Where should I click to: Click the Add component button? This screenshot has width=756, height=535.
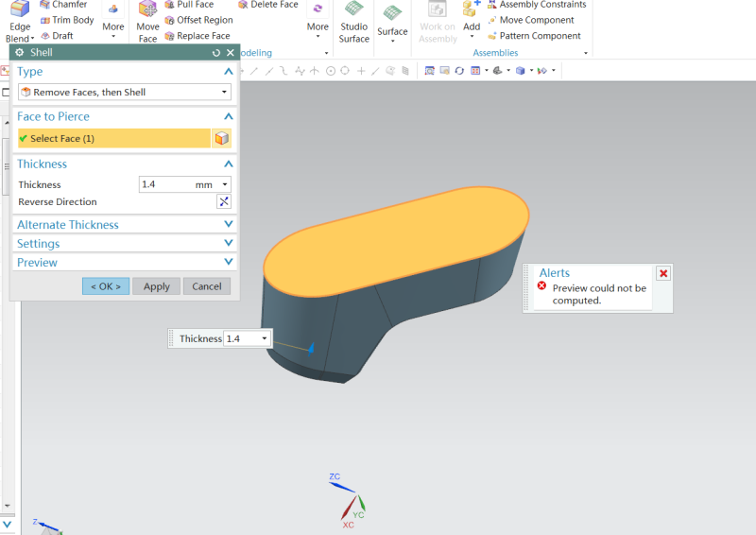(x=471, y=19)
